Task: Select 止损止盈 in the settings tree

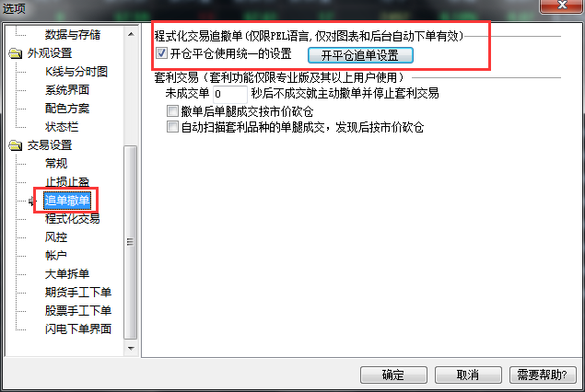Action: click(x=67, y=182)
